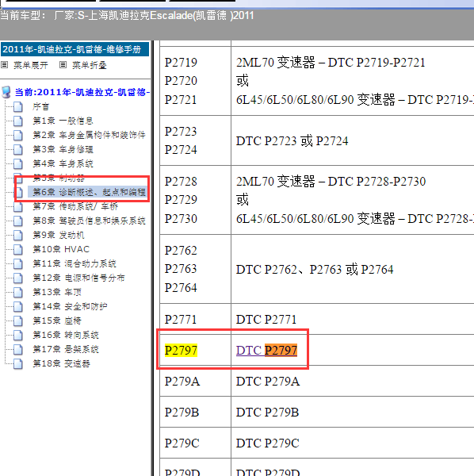Click the page icon next to 第14章 安全和防护
Image resolution: width=474 pixels, height=476 pixels.
coord(18,306)
